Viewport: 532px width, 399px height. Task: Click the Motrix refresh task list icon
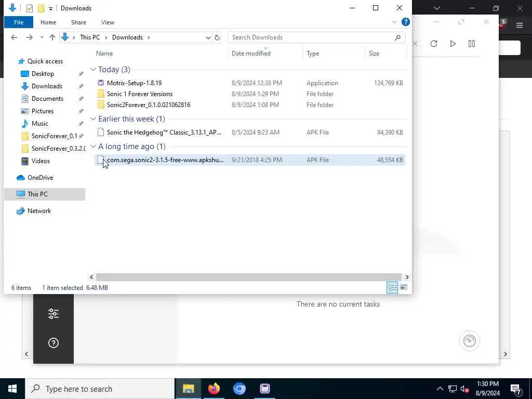tap(434, 44)
